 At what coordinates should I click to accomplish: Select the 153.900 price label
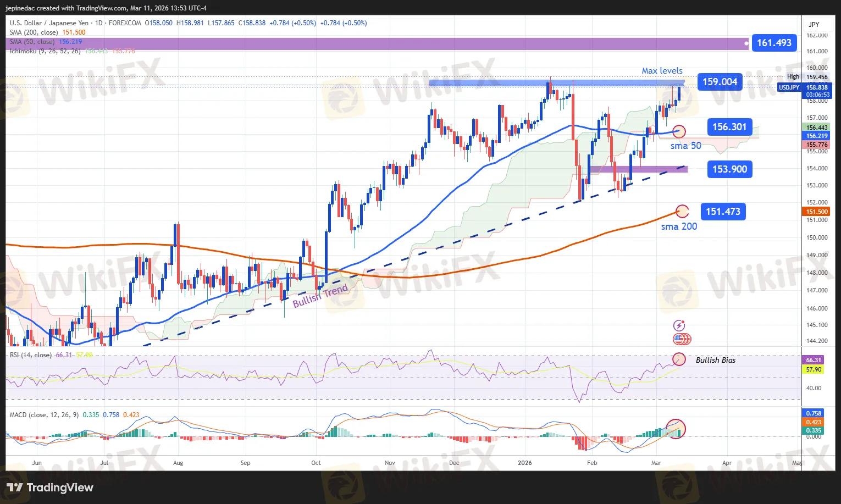[x=729, y=169]
